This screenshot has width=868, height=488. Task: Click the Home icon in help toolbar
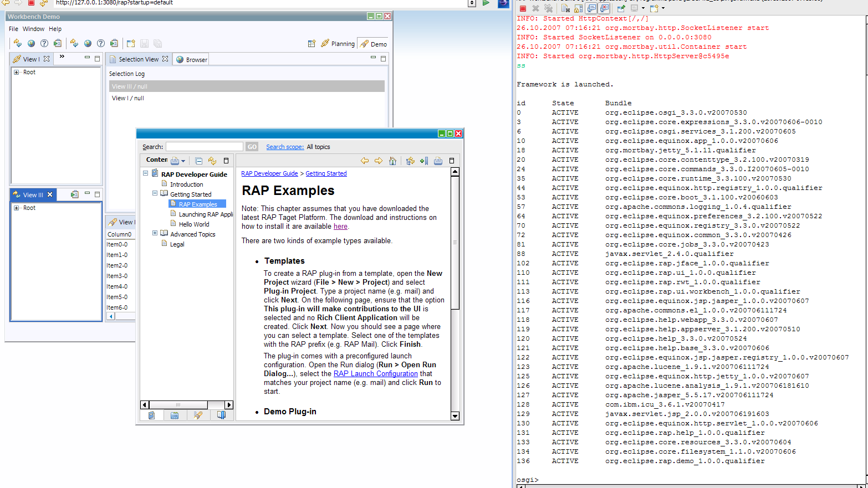pos(392,161)
